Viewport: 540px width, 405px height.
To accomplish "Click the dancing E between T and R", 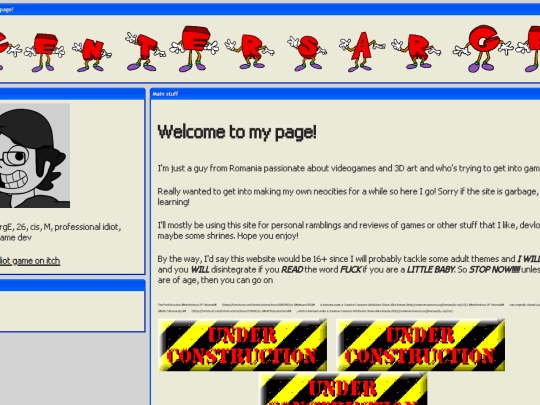I will (194, 49).
